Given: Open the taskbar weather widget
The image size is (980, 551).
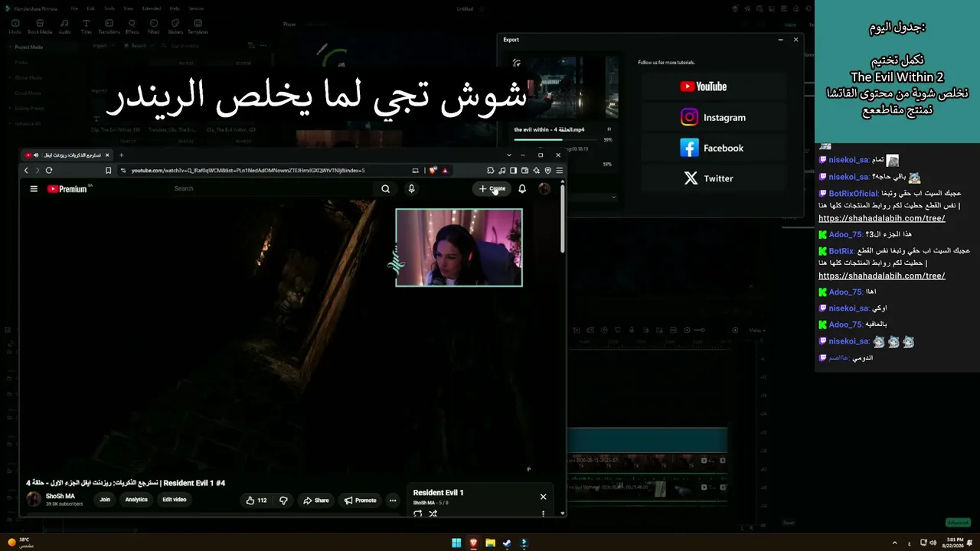Looking at the screenshot, I should (21, 543).
